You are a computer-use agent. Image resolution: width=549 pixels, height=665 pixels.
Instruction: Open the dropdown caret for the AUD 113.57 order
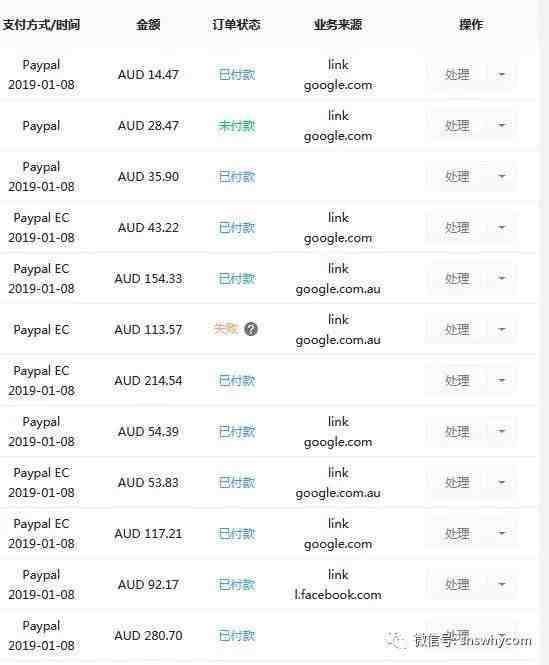[x=501, y=330]
